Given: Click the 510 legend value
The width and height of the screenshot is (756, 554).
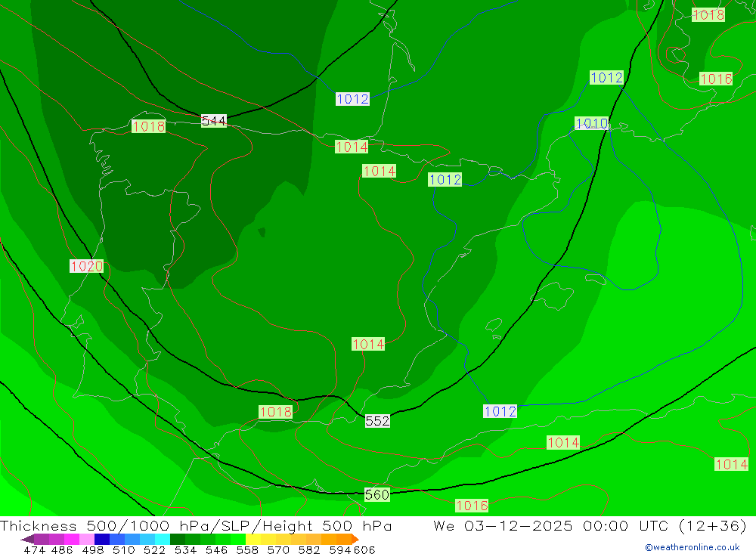Looking at the screenshot, I should [x=123, y=549].
